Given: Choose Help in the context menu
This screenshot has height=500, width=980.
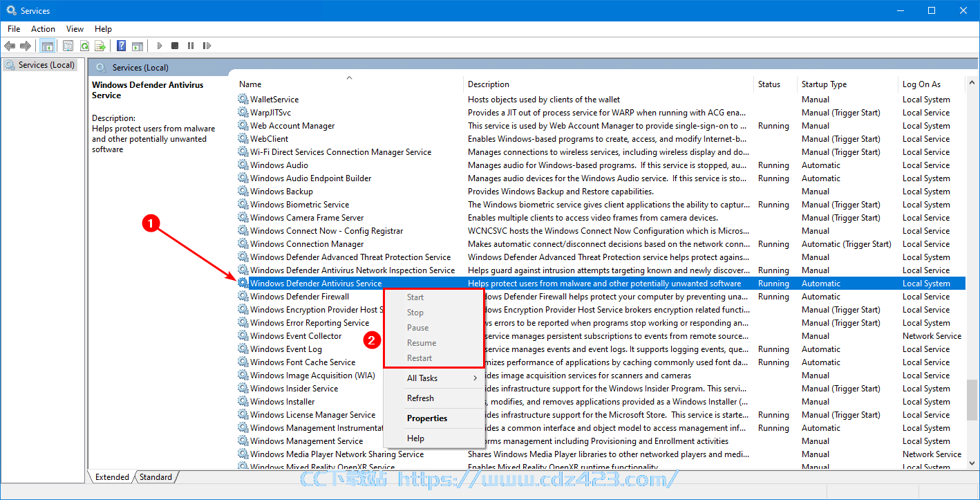Looking at the screenshot, I should coord(433,438).
